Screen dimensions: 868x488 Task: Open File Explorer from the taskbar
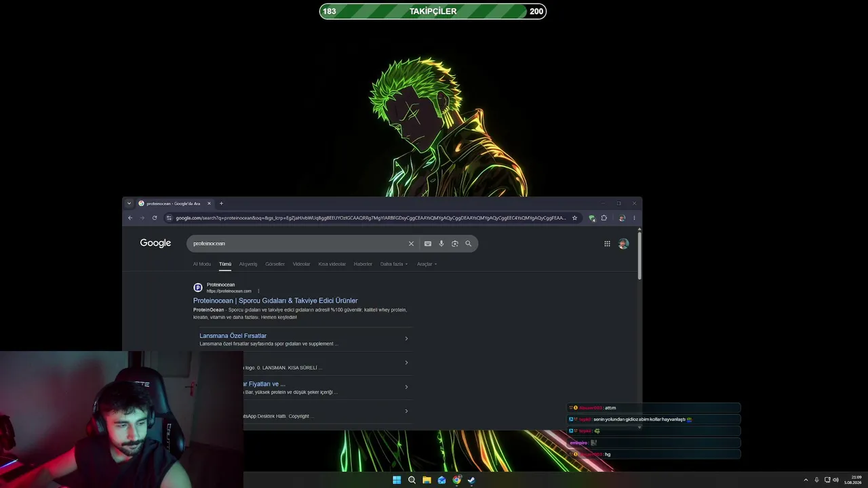pos(427,480)
